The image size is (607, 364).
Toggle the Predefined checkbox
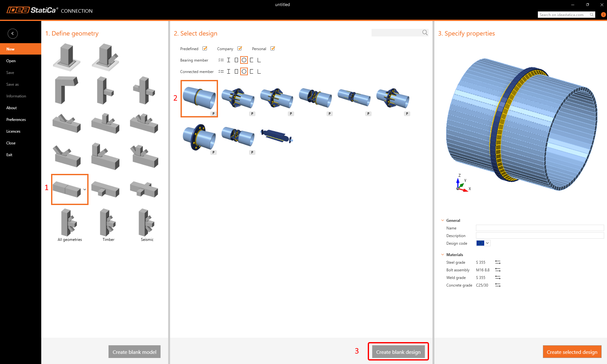coord(205,49)
